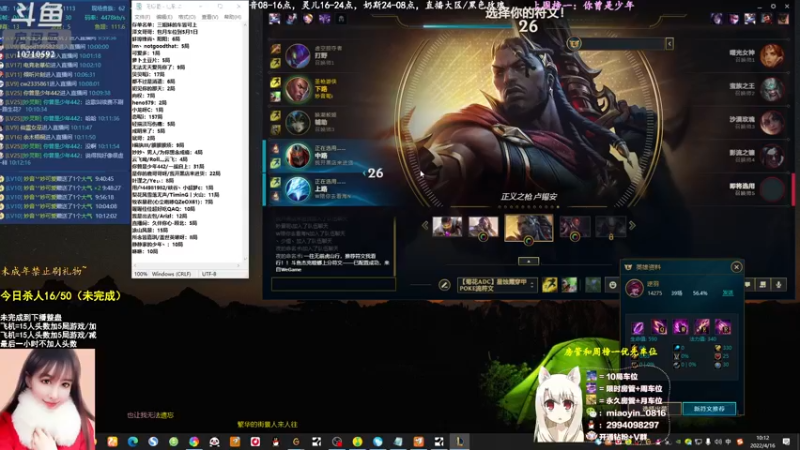800x450 pixels.
Task: Choose the fourth skin thumbnail in carousel
Action: point(575,227)
